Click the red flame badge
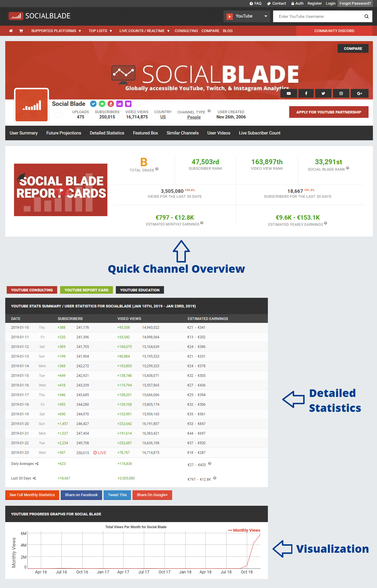The height and width of the screenshot is (588, 377). (111, 104)
